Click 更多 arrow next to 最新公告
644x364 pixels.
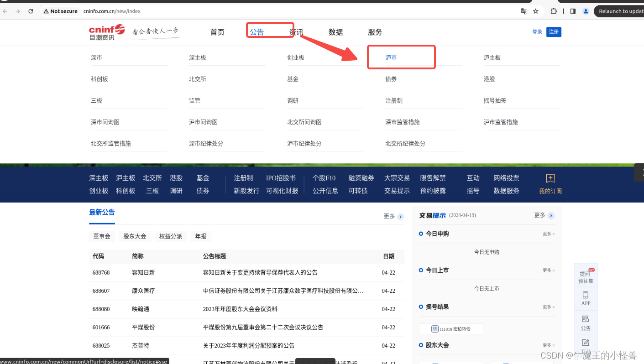pos(393,216)
